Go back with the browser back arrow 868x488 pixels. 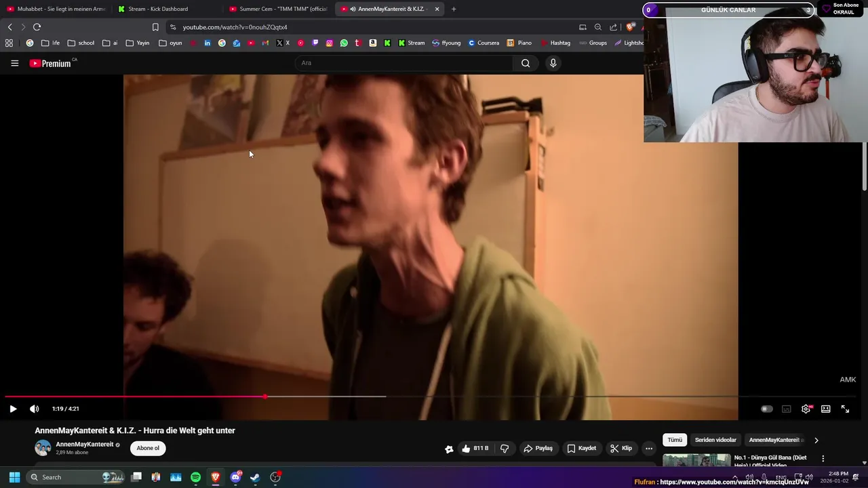pos(9,27)
